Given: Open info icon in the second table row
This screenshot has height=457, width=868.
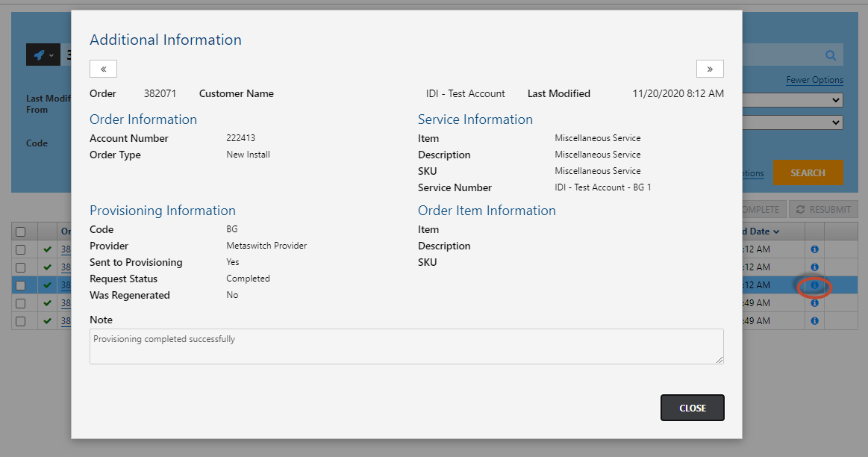Looking at the screenshot, I should (x=814, y=267).
